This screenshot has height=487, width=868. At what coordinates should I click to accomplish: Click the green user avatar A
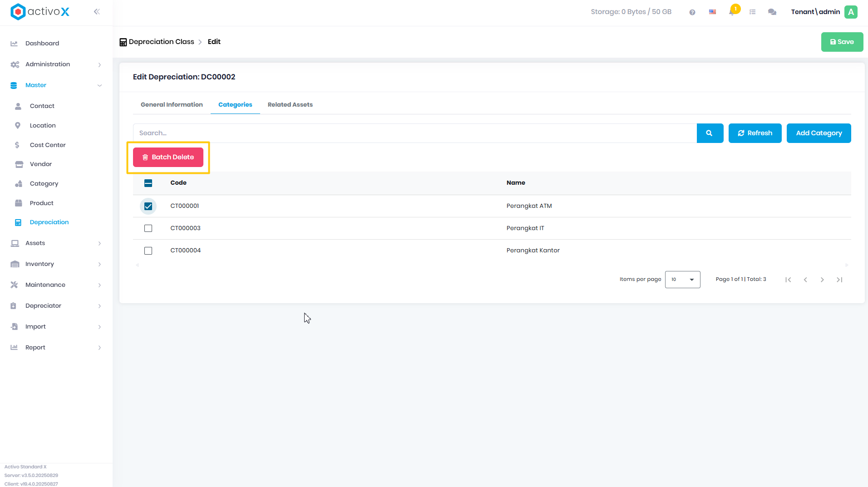click(x=851, y=12)
